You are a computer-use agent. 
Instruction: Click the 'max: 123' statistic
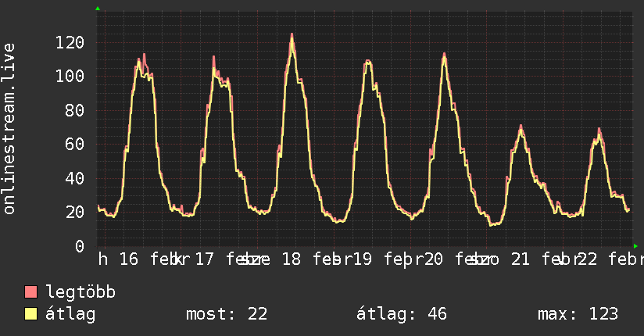[x=578, y=314]
